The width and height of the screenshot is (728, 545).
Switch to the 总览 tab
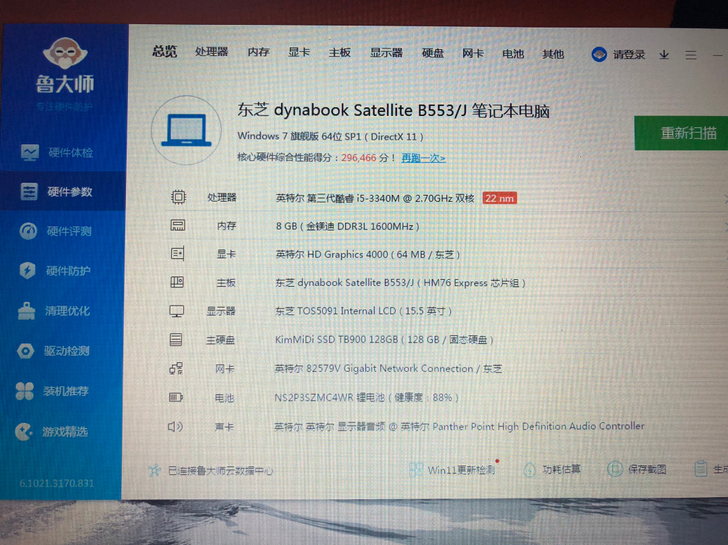click(x=164, y=51)
